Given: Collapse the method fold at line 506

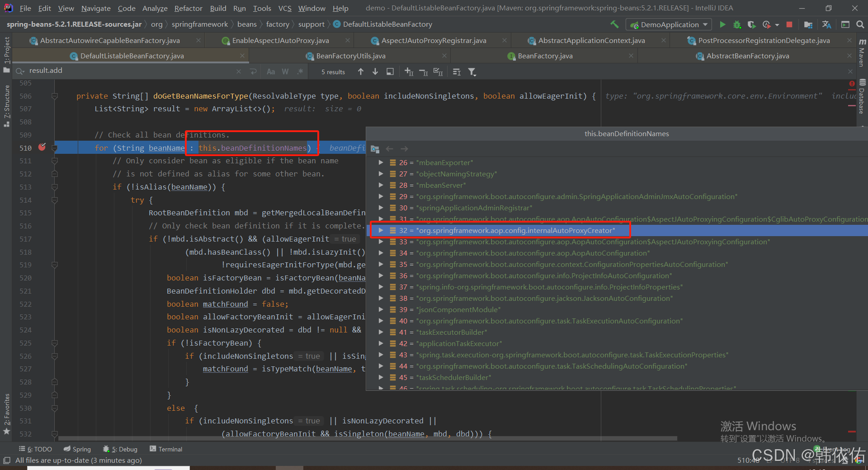Looking at the screenshot, I should (55, 96).
